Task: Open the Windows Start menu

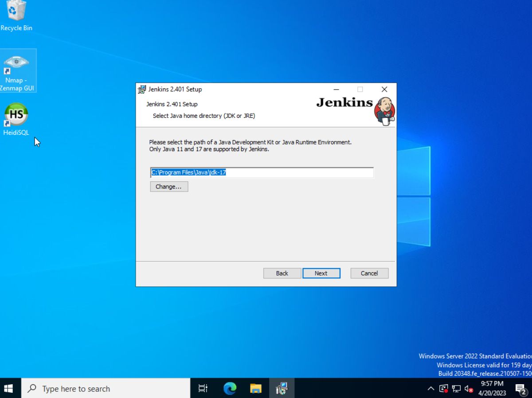Action: [8, 388]
